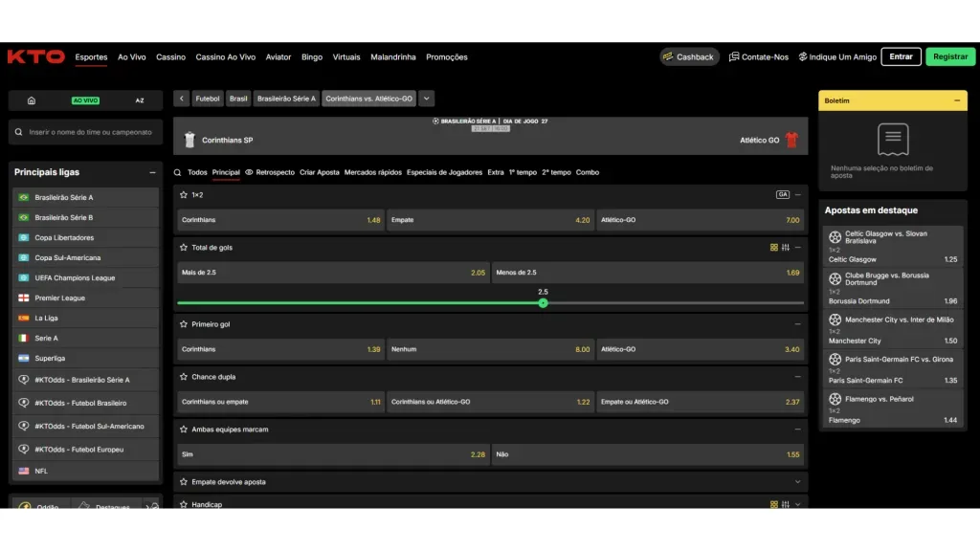980x551 pixels.
Task: Click the magnifier icon beside Todos tab
Action: [178, 173]
